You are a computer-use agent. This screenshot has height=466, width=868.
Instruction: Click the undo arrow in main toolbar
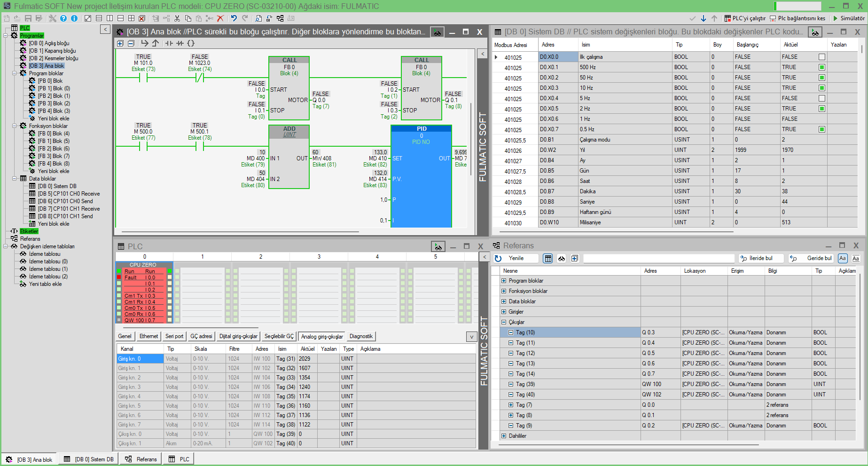point(234,18)
